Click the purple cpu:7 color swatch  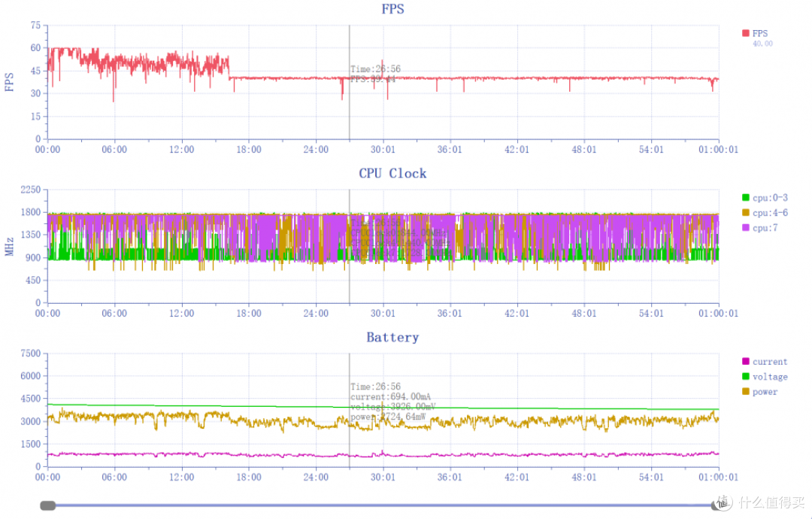(x=746, y=227)
